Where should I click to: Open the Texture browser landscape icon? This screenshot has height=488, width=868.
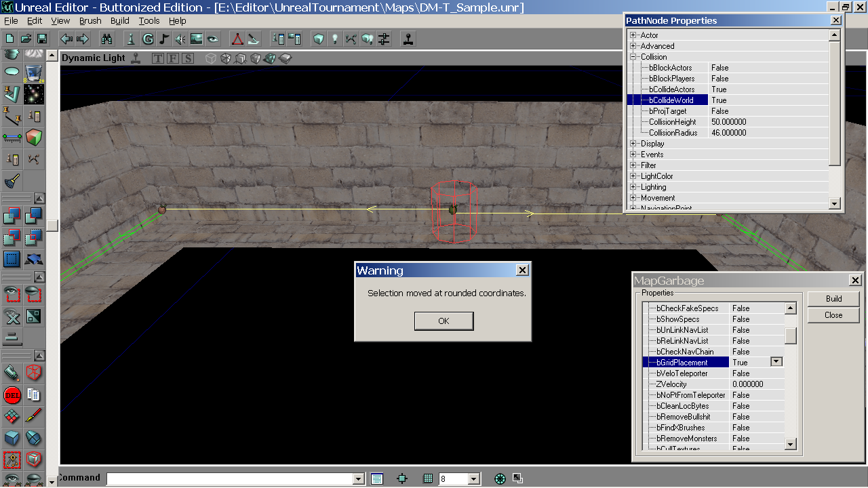[197, 39]
